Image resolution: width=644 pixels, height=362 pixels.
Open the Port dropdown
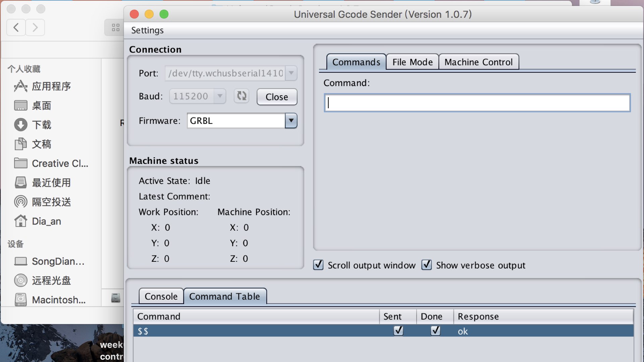(291, 73)
